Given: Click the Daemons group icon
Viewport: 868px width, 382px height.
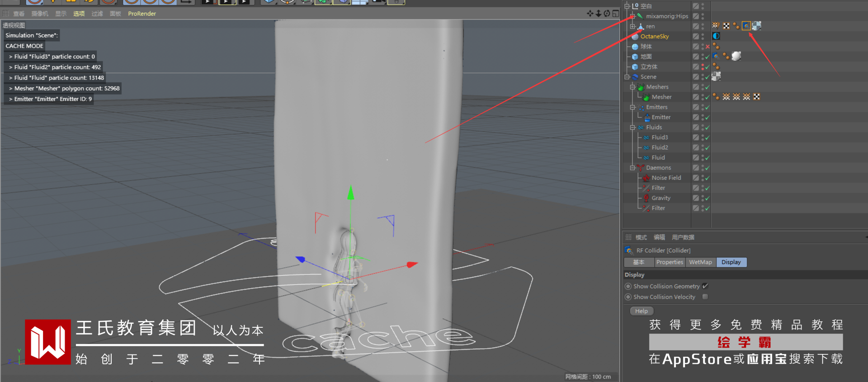Looking at the screenshot, I should pyautogui.click(x=641, y=168).
